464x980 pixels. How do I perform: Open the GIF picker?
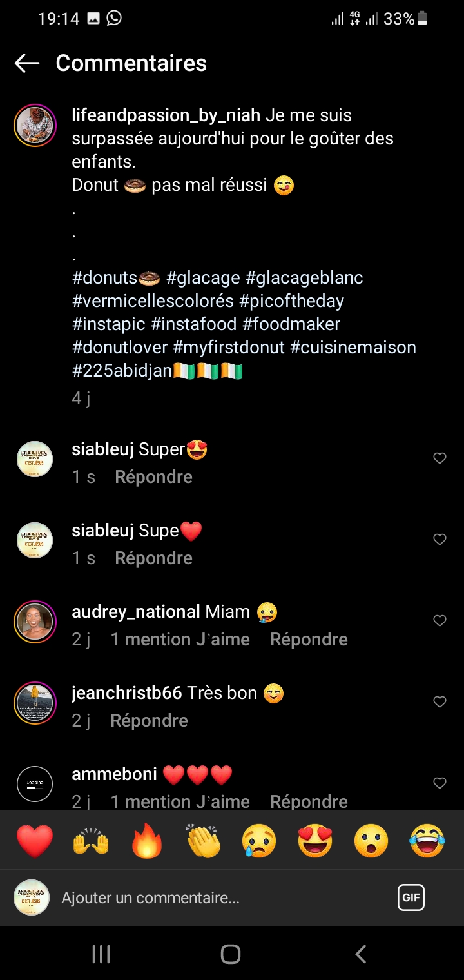pos(411,897)
